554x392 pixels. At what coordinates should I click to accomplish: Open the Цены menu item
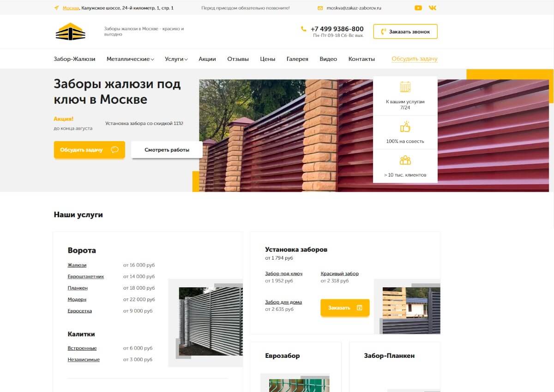point(267,59)
